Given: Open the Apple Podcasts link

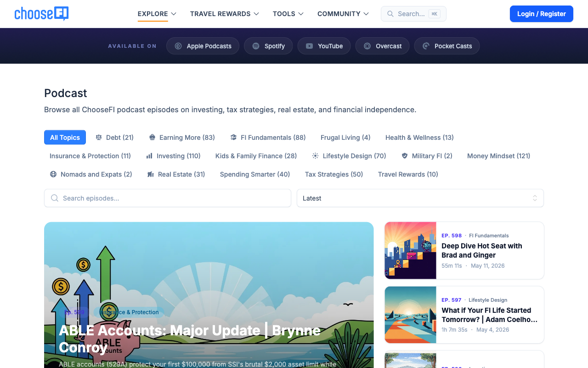Looking at the screenshot, I should [x=203, y=46].
